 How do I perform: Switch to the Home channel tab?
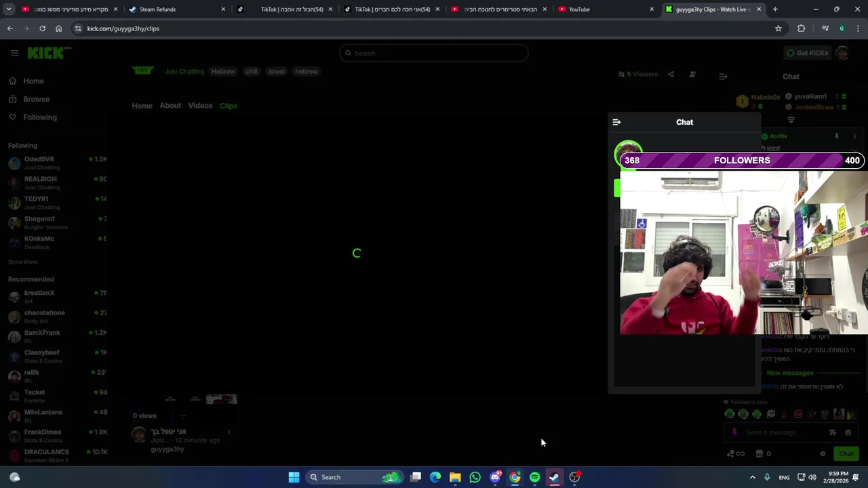point(142,106)
